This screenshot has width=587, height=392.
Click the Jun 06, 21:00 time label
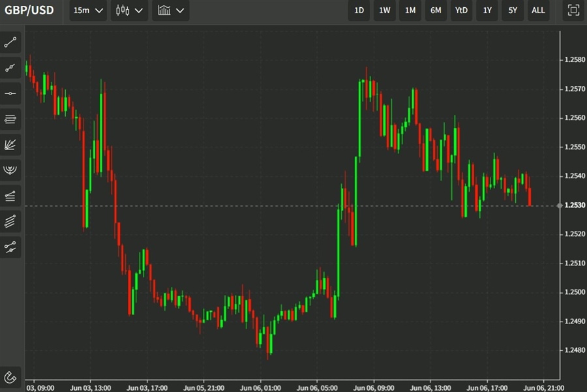(x=543, y=388)
